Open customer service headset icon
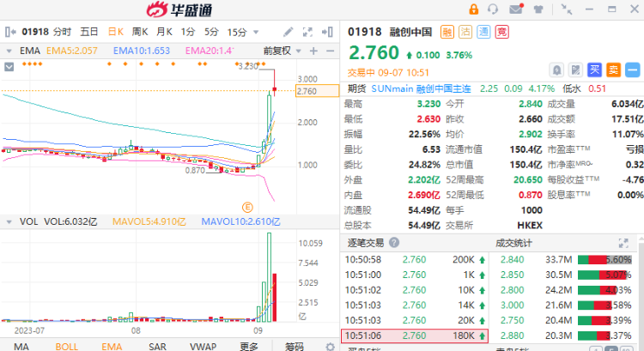Image resolution: width=644 pixels, height=351 pixels. pos(493,9)
